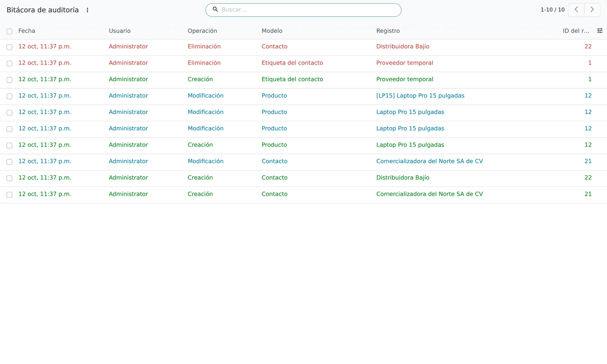
Task: Sort by the ID del r... column header
Action: tap(576, 31)
